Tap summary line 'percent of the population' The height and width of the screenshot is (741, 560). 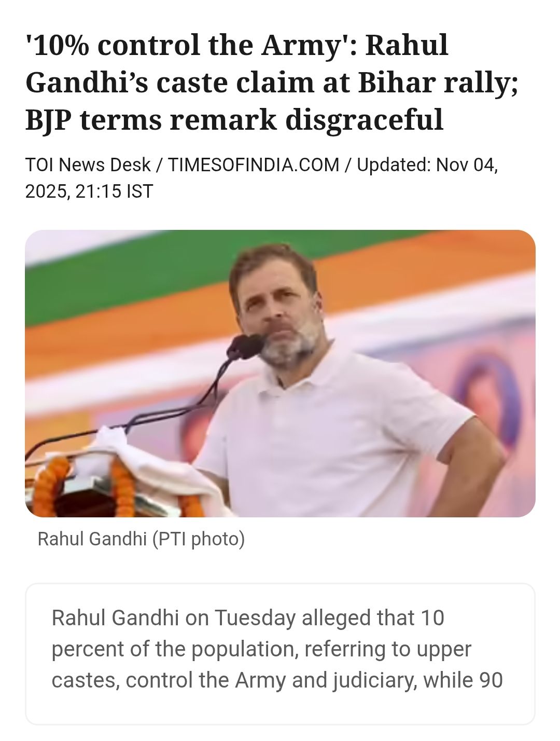pos(262,649)
